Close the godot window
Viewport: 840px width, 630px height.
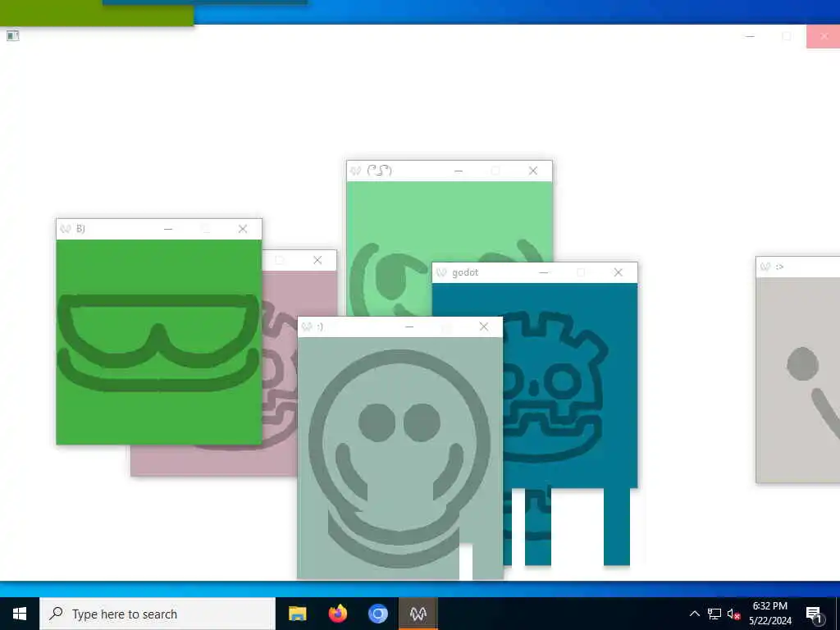619,272
